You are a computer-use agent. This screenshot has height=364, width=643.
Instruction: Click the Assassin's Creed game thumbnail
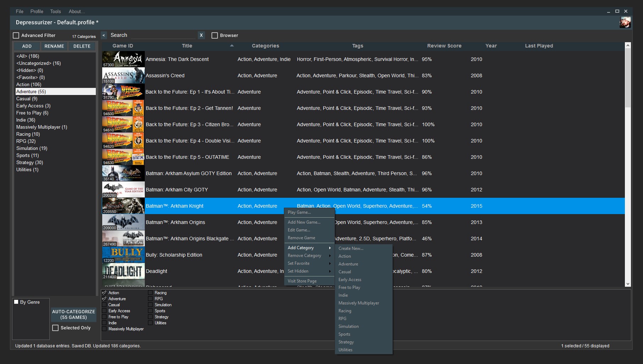coord(123,75)
